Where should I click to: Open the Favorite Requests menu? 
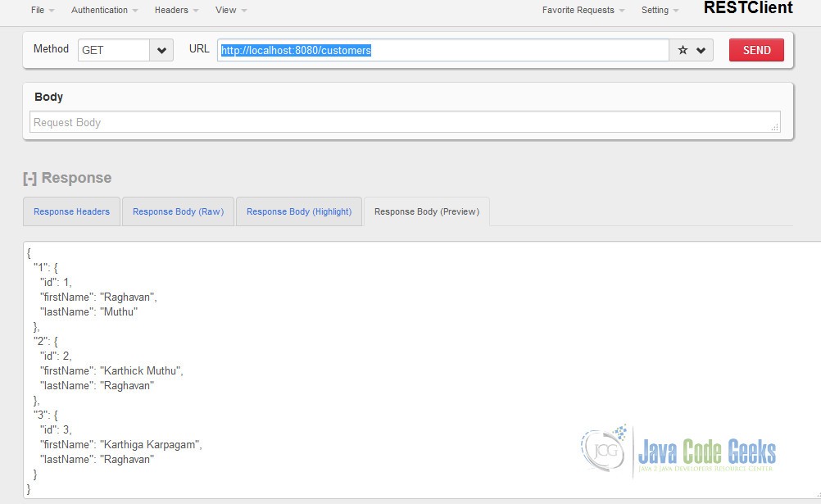pyautogui.click(x=583, y=10)
